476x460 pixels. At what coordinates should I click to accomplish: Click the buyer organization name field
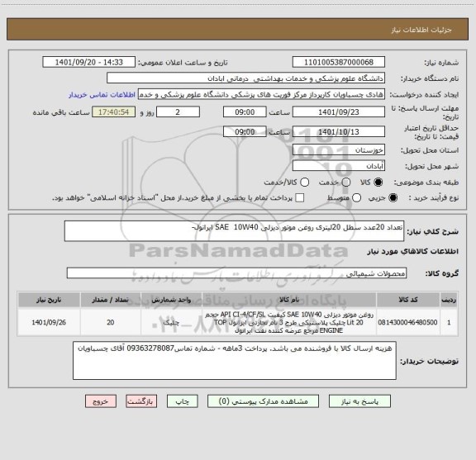point(246,78)
